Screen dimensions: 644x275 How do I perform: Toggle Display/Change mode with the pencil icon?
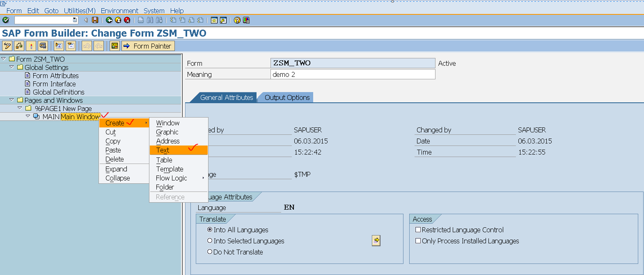pos(7,46)
